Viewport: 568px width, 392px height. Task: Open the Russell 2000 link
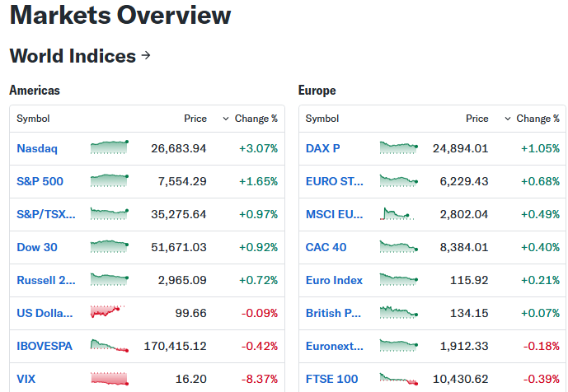[x=46, y=280]
